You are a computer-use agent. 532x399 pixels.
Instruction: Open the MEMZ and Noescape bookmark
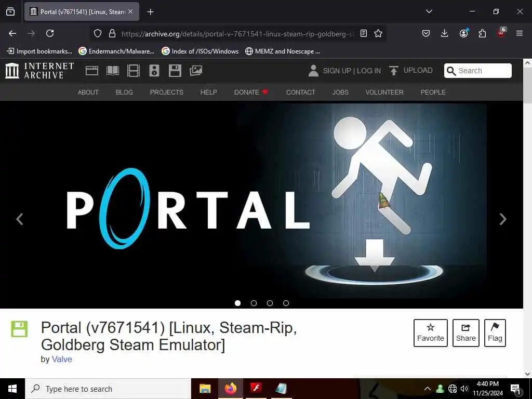(283, 51)
